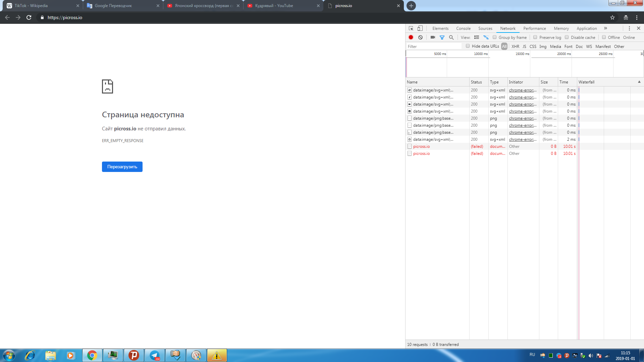
Task: Open Windows Explorer from the taskbar
Action: pyautogui.click(x=51, y=355)
